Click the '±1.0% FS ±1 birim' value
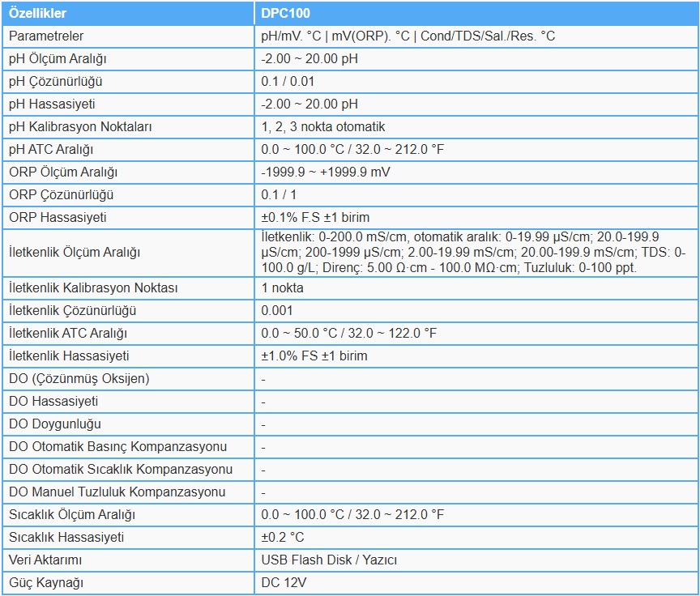The width and height of the screenshot is (700, 596). click(x=314, y=356)
